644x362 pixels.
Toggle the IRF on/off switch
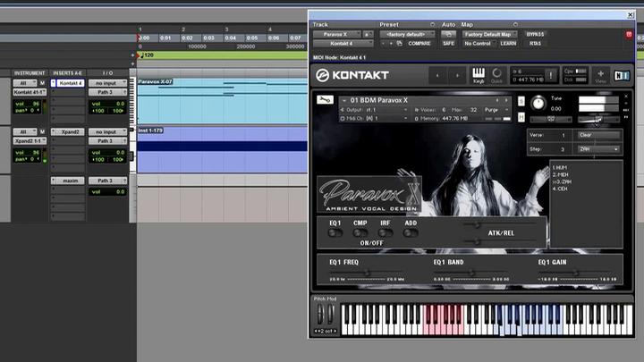385,233
